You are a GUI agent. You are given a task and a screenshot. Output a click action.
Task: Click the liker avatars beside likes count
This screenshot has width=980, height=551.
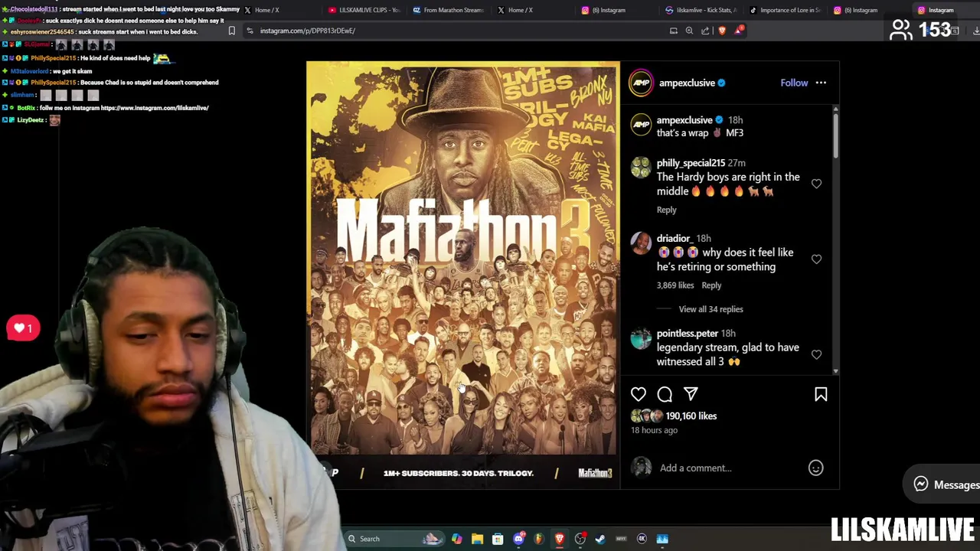[x=646, y=416]
